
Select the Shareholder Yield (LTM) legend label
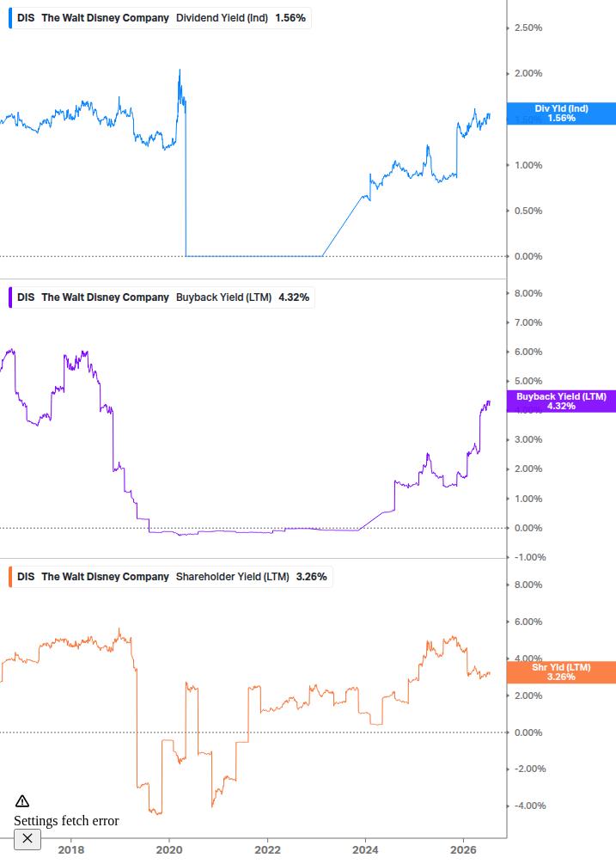coord(232,577)
